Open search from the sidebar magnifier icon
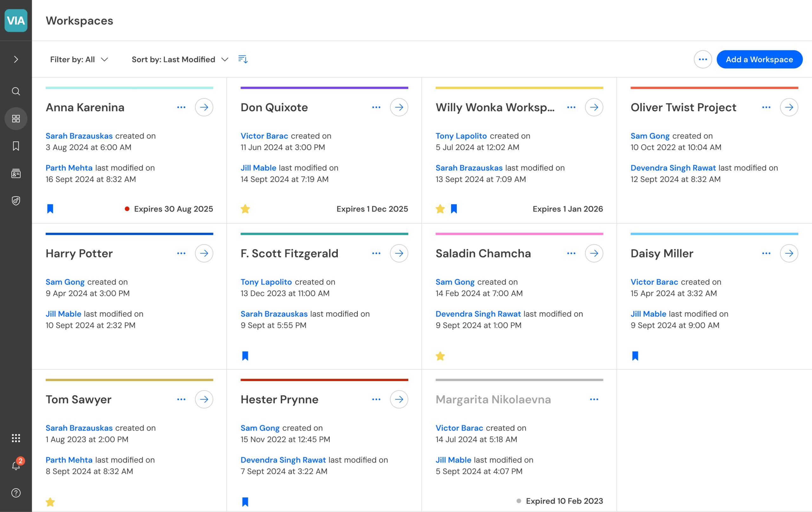 pyautogui.click(x=16, y=91)
